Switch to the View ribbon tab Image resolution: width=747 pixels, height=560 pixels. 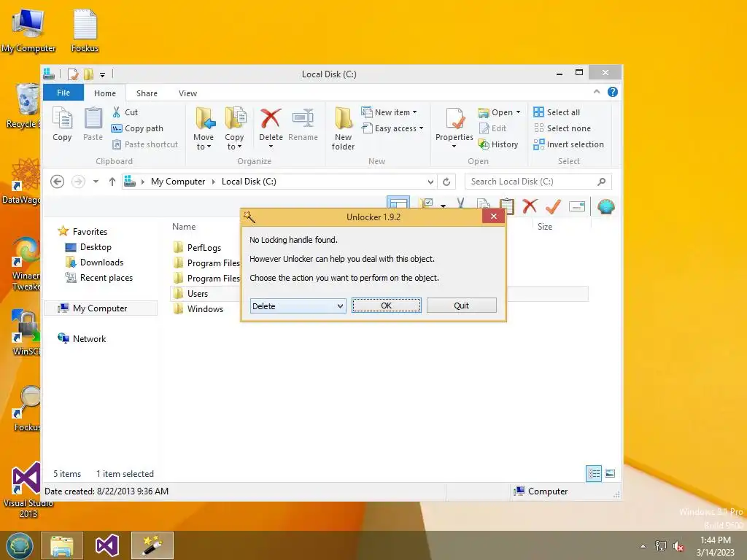coord(187,93)
